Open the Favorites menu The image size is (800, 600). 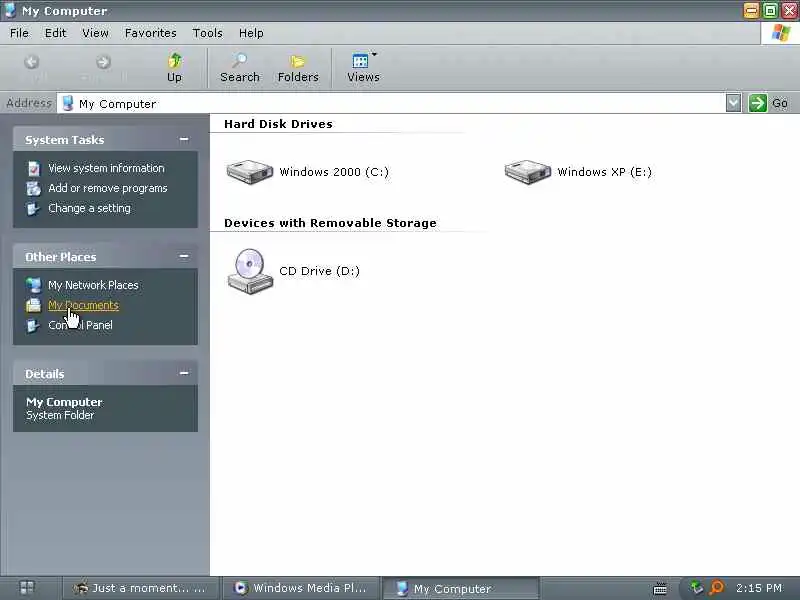click(151, 33)
